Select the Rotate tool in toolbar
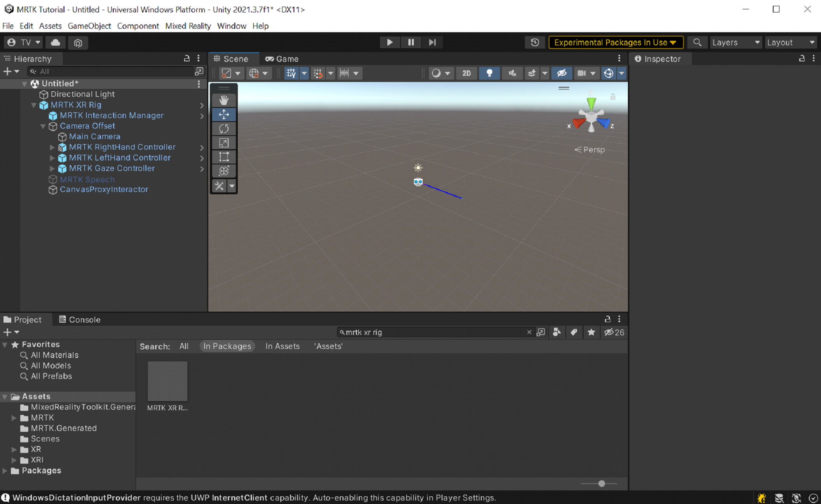 pyautogui.click(x=224, y=129)
